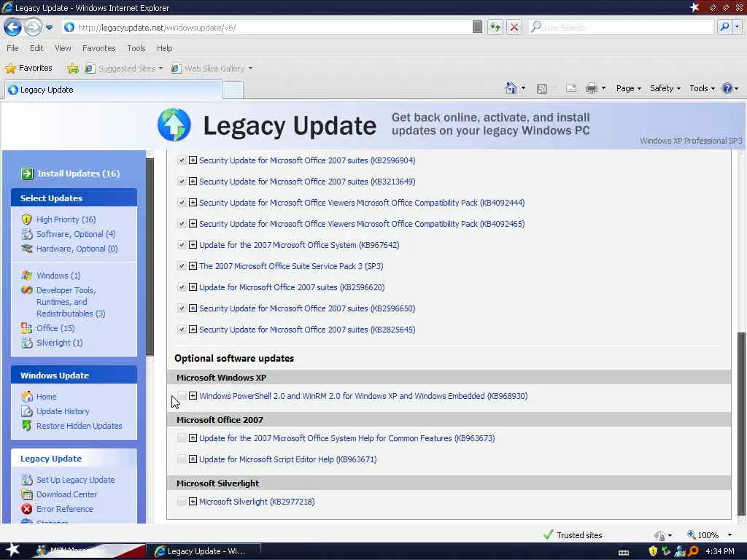
Task: Check Office System Help KB963673 checkbox
Action: pyautogui.click(x=182, y=438)
